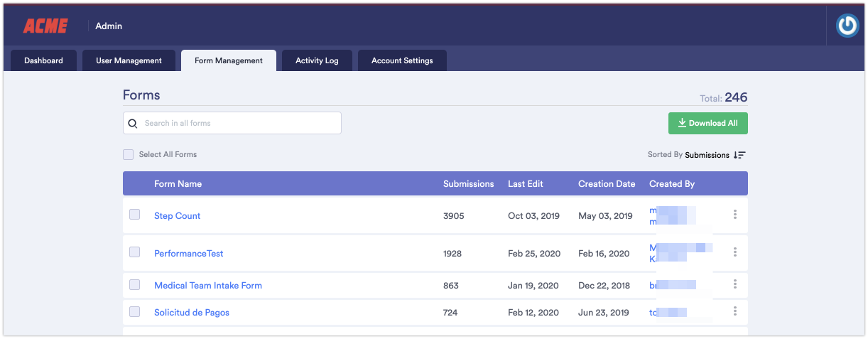Image resolution: width=868 pixels, height=339 pixels.
Task: Switch to the User Management tab
Action: pos(129,61)
